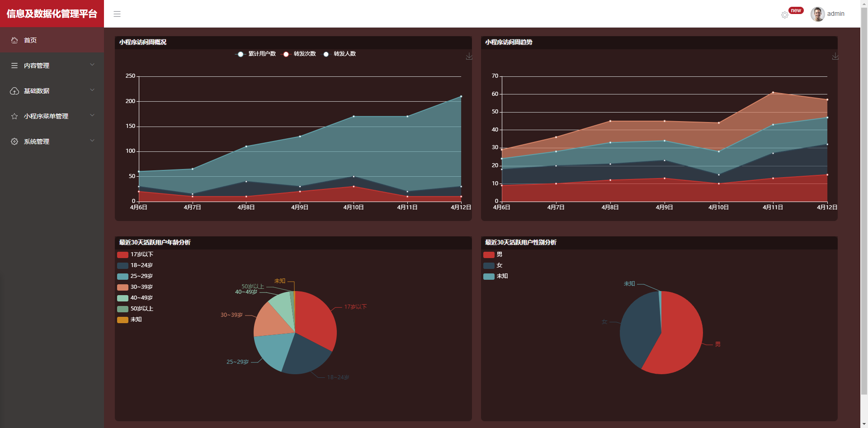Click the 小程序访问周概况 panel title

click(x=143, y=42)
